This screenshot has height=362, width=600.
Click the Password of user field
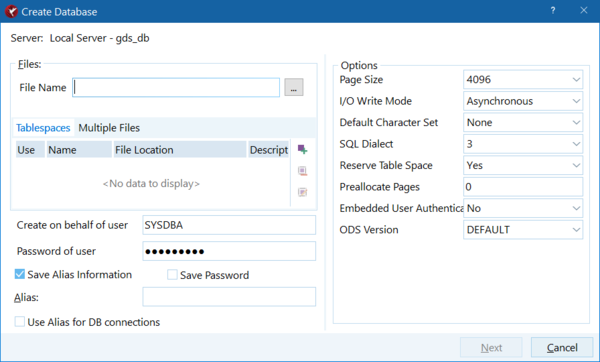[x=229, y=251]
